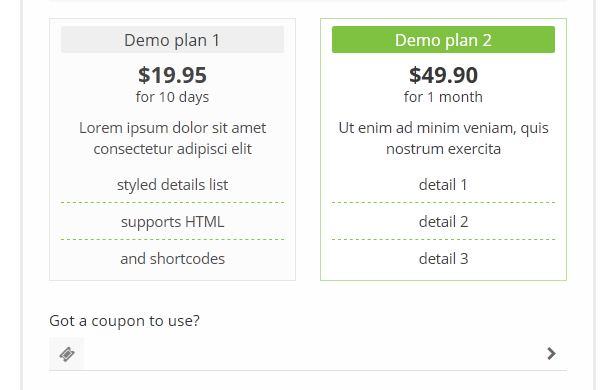Click the Lorem ipsum plan description
The height and width of the screenshot is (390, 616).
click(172, 138)
